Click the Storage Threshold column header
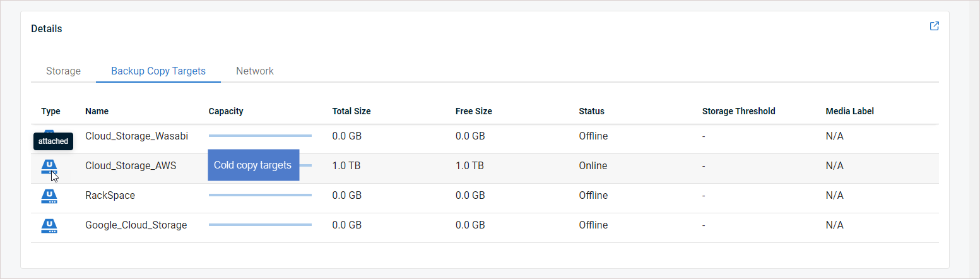The height and width of the screenshot is (279, 980). 738,111
